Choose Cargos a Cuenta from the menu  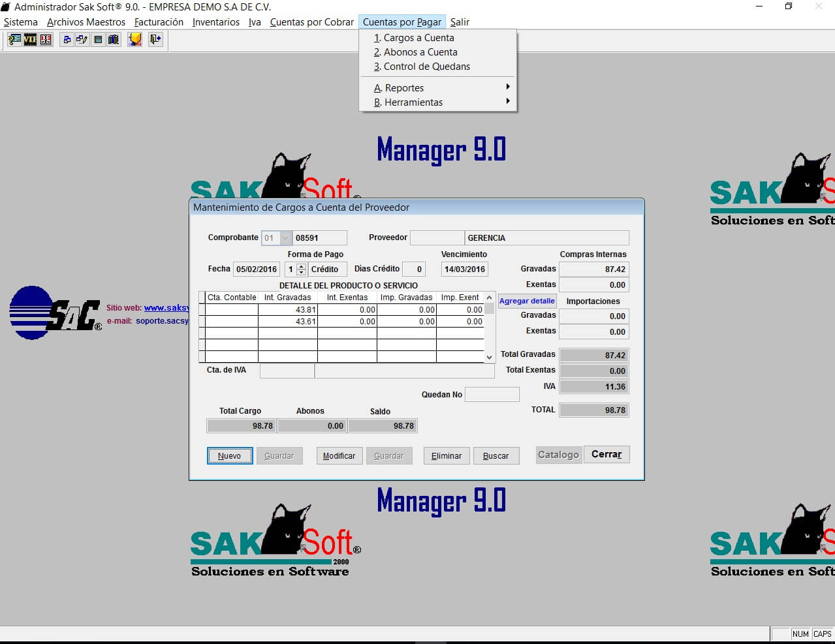click(438, 38)
